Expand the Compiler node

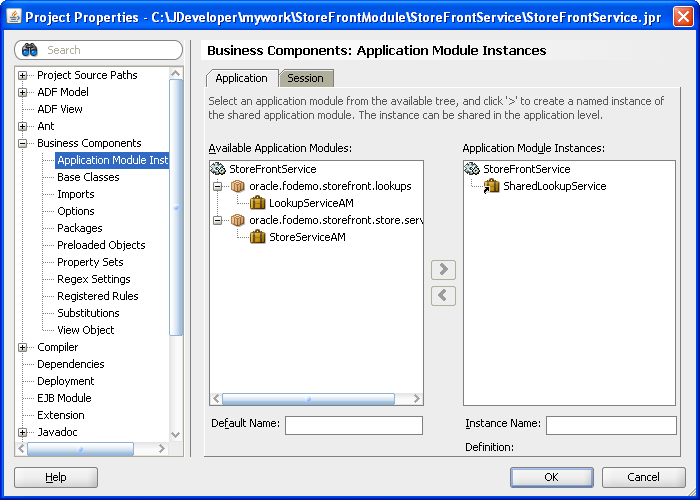pos(22,347)
